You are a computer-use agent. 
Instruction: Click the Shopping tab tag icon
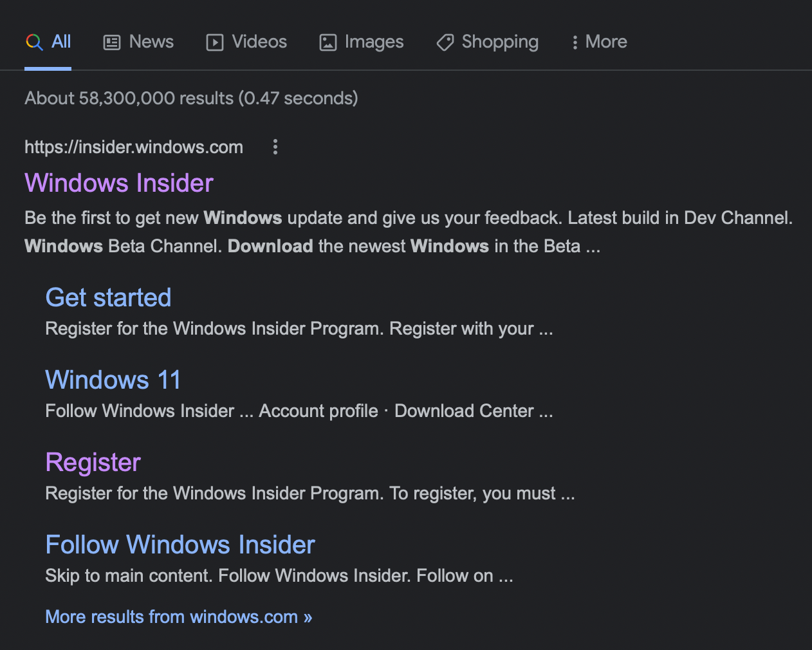coord(445,42)
